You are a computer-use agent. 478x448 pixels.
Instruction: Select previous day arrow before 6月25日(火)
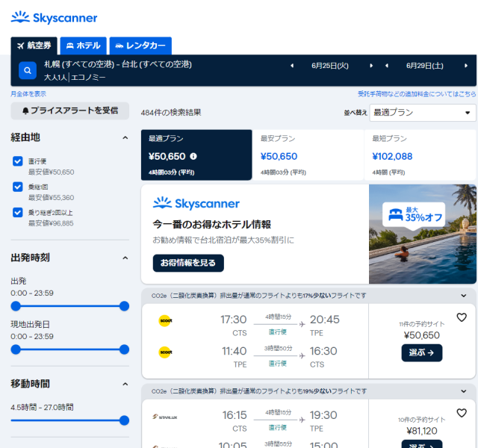[x=292, y=66]
